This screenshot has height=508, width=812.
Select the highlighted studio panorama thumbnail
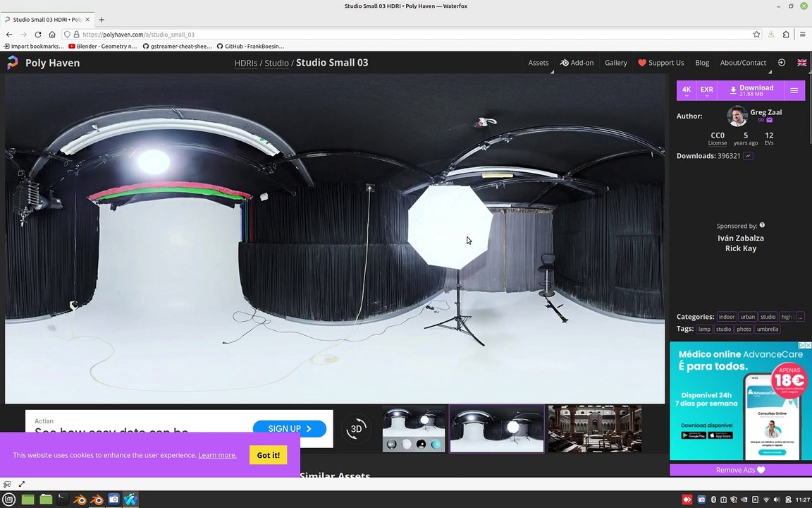pyautogui.click(x=497, y=429)
